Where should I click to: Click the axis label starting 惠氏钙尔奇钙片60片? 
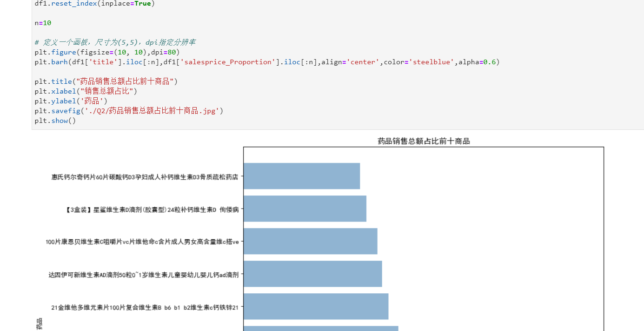click(145, 177)
